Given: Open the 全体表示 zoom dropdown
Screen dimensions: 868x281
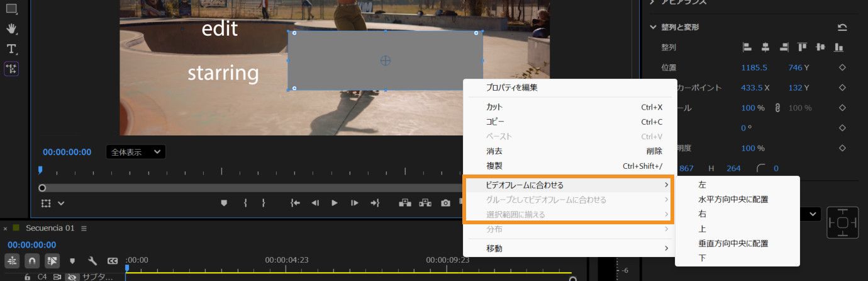Looking at the screenshot, I should pos(135,152).
